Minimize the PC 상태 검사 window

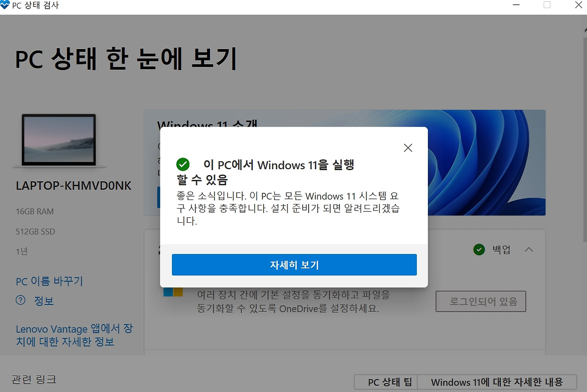tap(517, 5)
